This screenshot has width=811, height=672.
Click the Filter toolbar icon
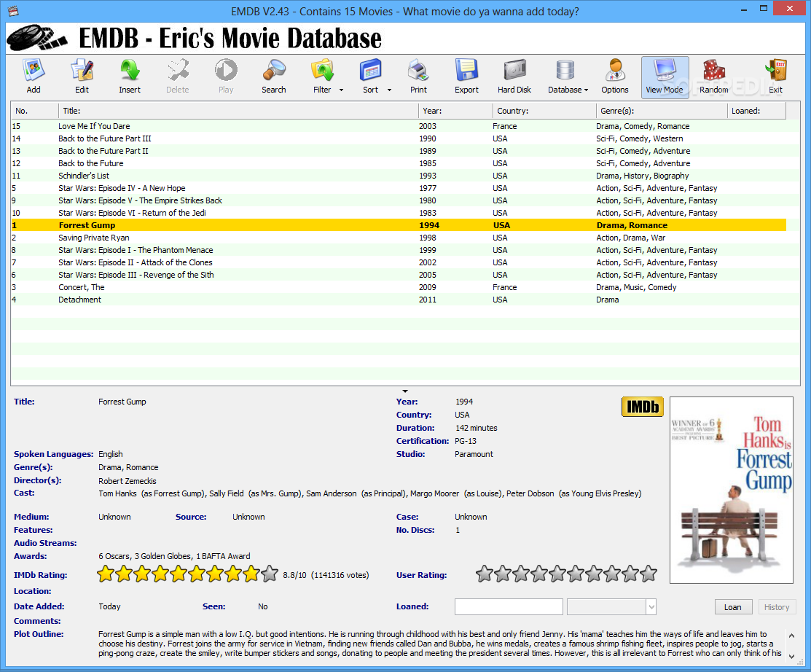322,77
